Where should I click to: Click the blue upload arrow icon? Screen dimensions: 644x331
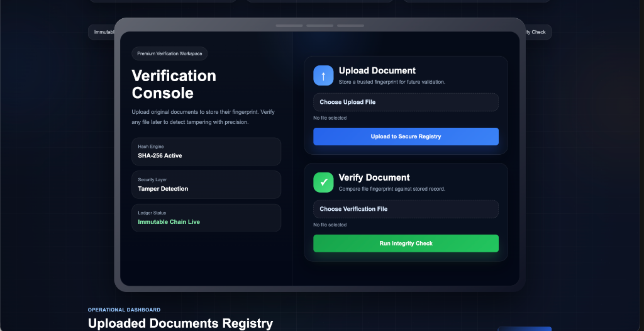click(323, 76)
